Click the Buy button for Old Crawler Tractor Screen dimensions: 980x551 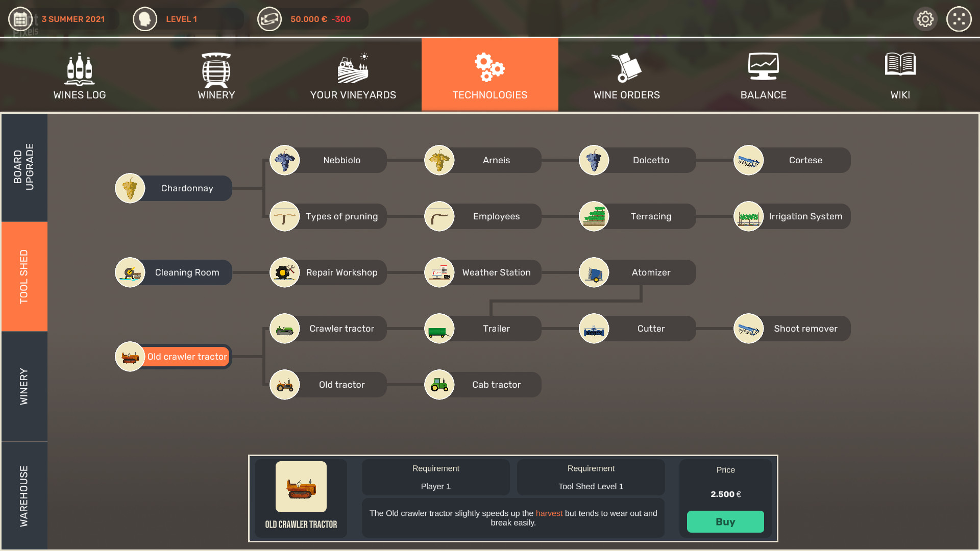[x=725, y=521]
